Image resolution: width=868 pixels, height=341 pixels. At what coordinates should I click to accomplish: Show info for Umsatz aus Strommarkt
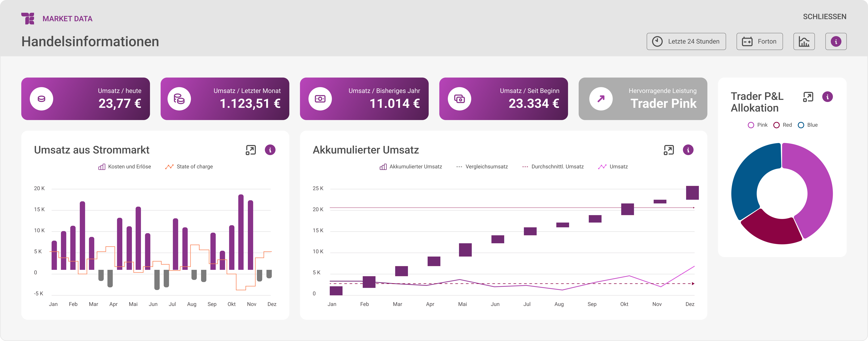point(270,150)
